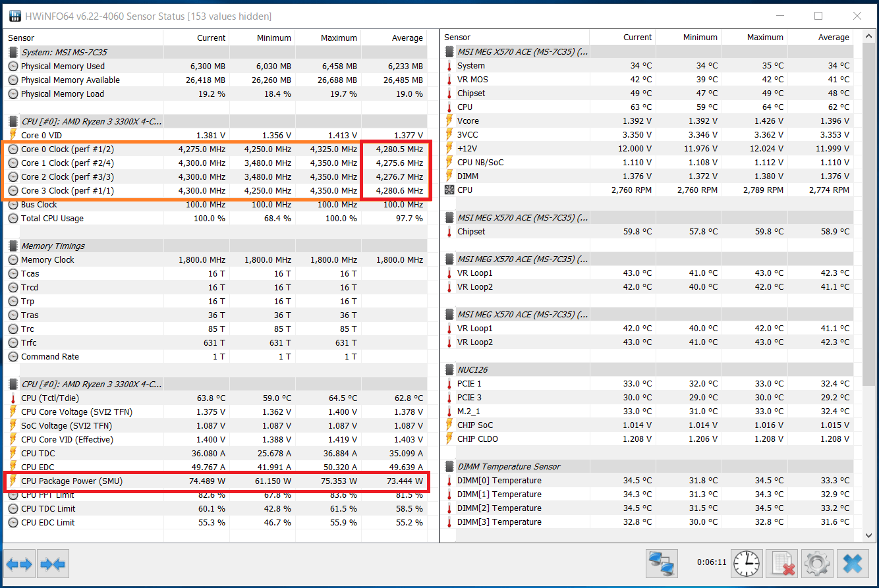
Task: Click the expand columns left-right arrows button
Action: click(x=19, y=564)
